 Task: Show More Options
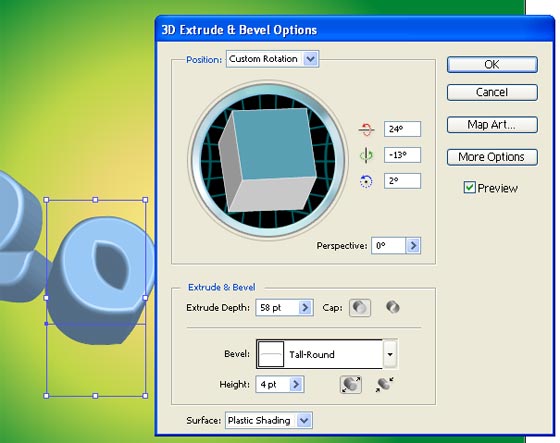492,157
